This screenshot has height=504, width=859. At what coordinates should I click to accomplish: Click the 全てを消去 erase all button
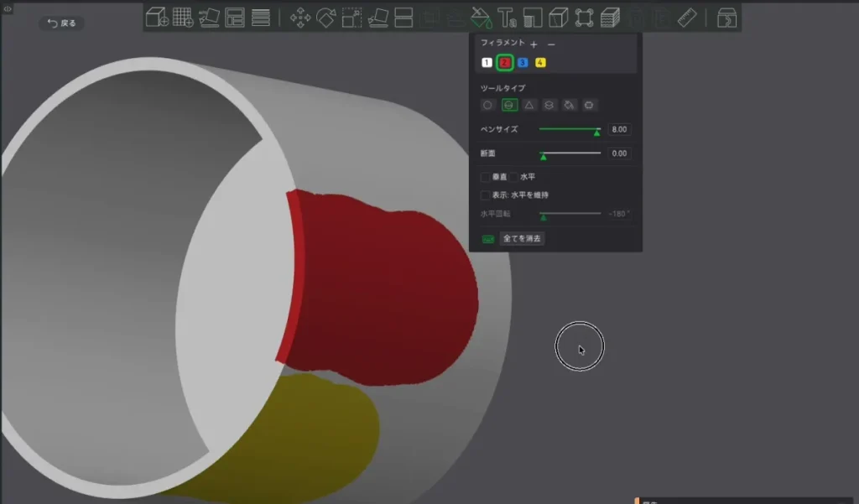pos(522,238)
